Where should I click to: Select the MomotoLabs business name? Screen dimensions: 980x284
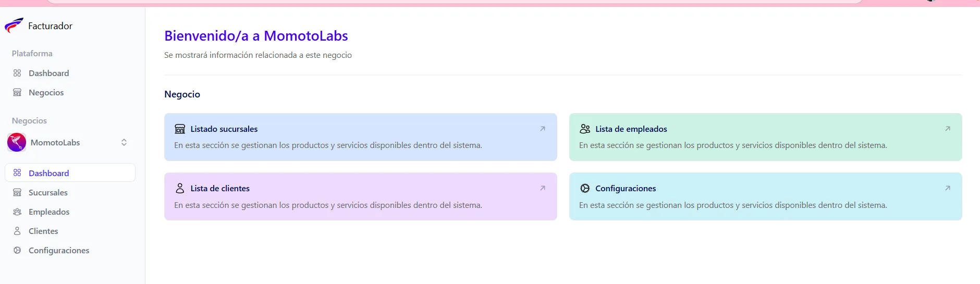point(55,142)
